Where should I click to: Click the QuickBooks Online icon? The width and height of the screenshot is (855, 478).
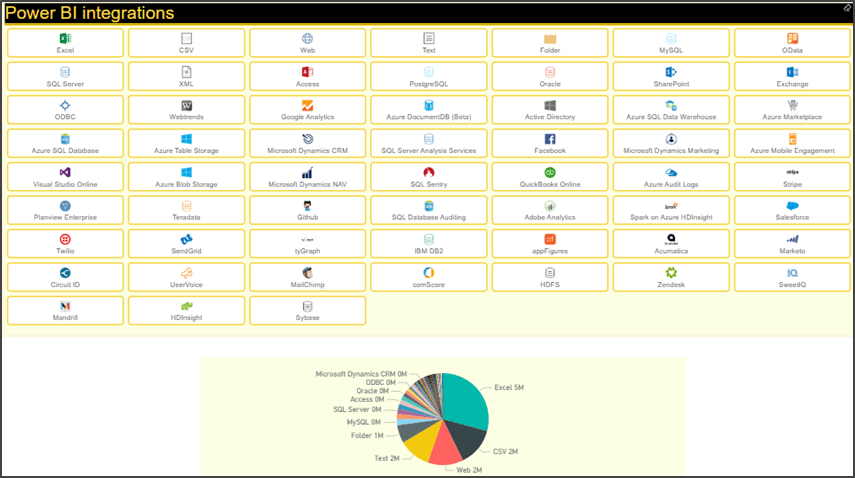click(x=549, y=172)
